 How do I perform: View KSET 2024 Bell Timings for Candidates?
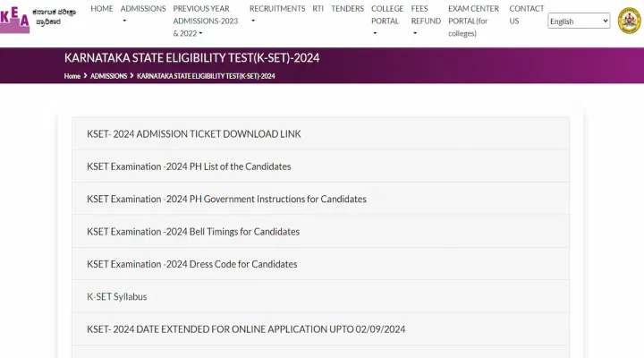click(193, 232)
